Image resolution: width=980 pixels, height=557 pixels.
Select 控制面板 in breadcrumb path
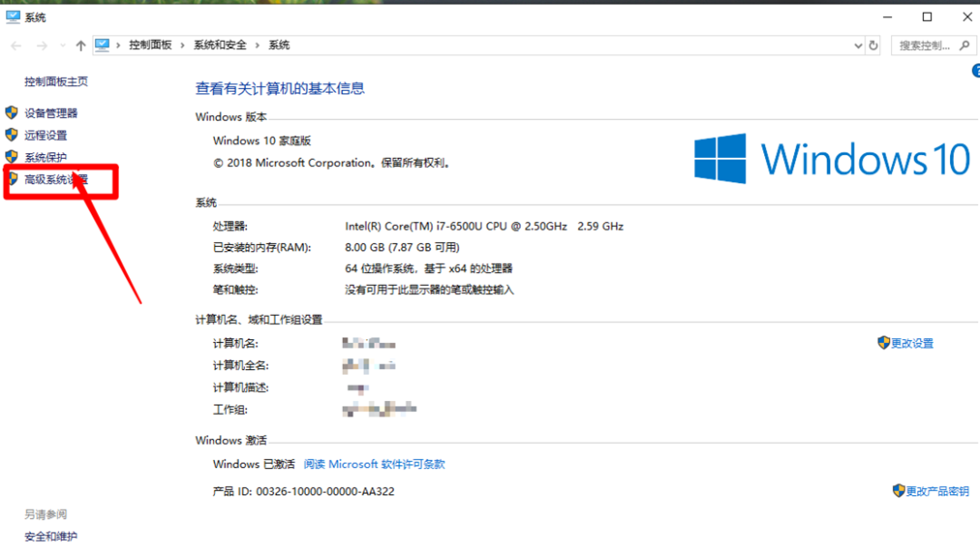(150, 45)
